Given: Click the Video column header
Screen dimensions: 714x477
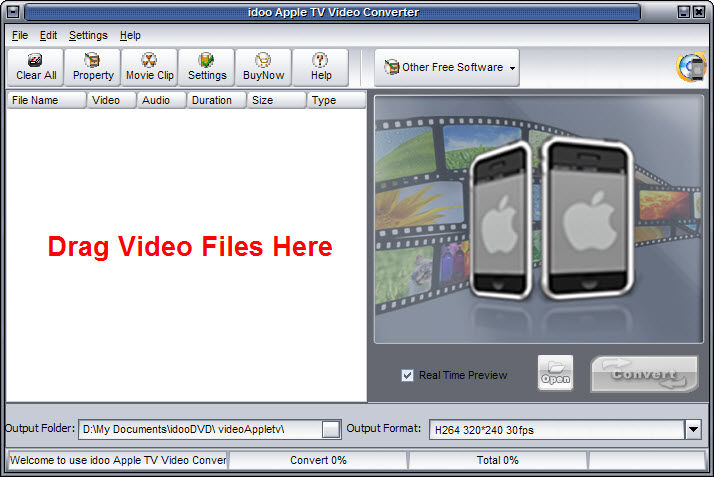Looking at the screenshot, I should point(112,100).
